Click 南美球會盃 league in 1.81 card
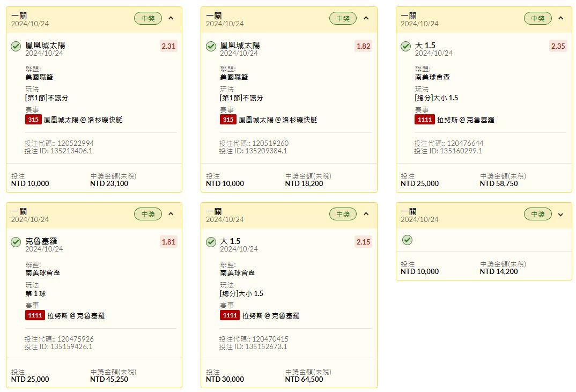The height and width of the screenshot is (392, 576). [x=42, y=273]
